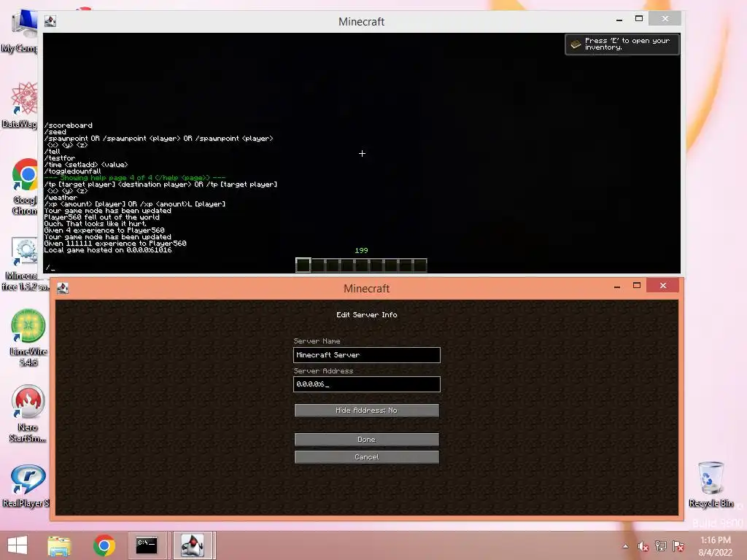Maximize the top Minecraft window
747x560 pixels.
coord(639,18)
